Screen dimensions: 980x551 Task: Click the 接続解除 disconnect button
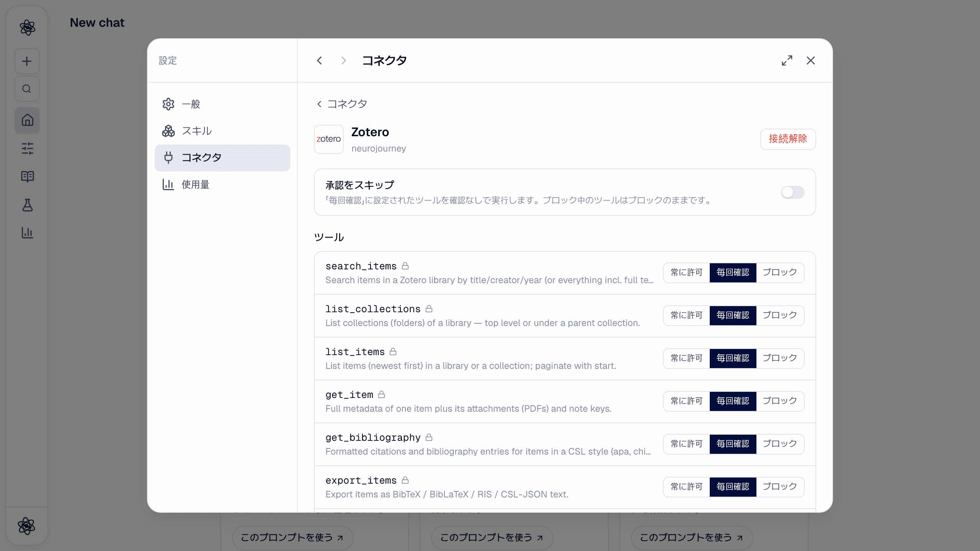(x=788, y=139)
